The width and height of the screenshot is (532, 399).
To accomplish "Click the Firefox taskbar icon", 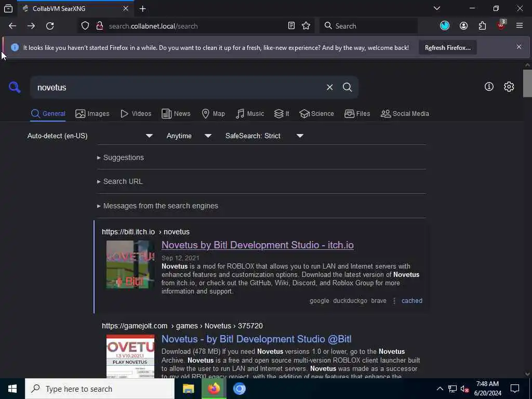I will click(x=214, y=389).
